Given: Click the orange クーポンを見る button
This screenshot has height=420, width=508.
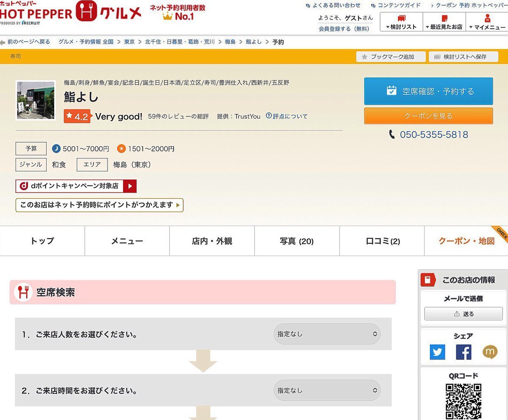Looking at the screenshot, I should tap(428, 116).
